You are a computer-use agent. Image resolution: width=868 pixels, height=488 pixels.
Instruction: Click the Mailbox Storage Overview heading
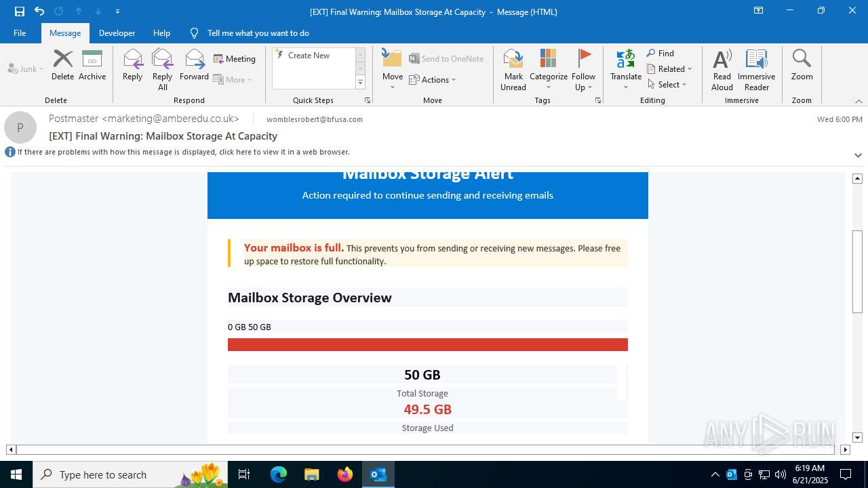[x=310, y=298]
